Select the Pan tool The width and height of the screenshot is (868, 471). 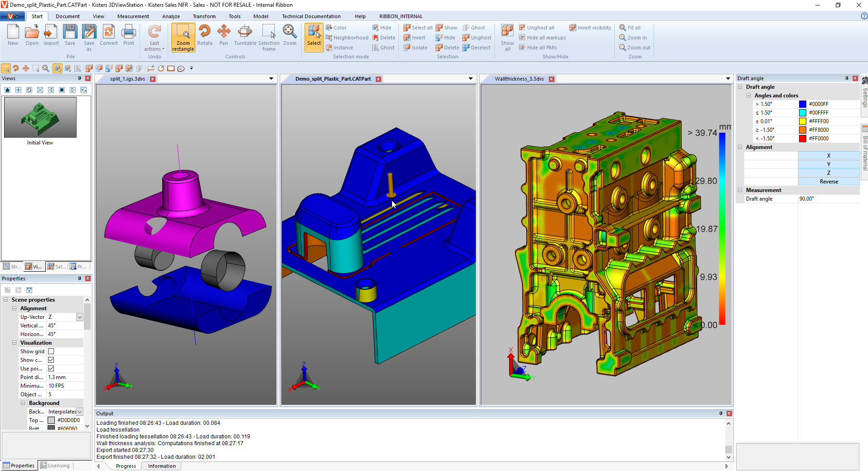tap(223, 35)
